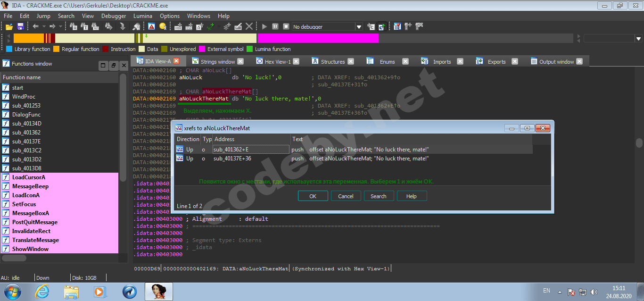Click the first binoculars search icon
Screen dimensions: 644x301
[74, 27]
